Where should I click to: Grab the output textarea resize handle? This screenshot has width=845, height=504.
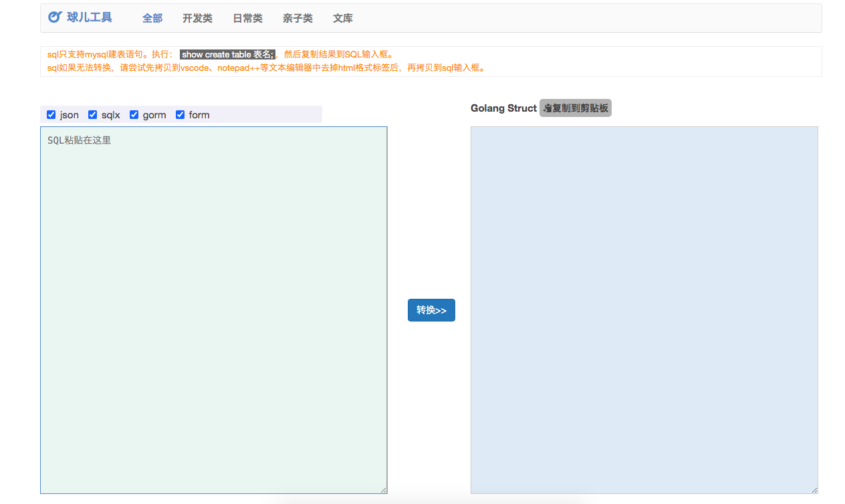point(814,489)
